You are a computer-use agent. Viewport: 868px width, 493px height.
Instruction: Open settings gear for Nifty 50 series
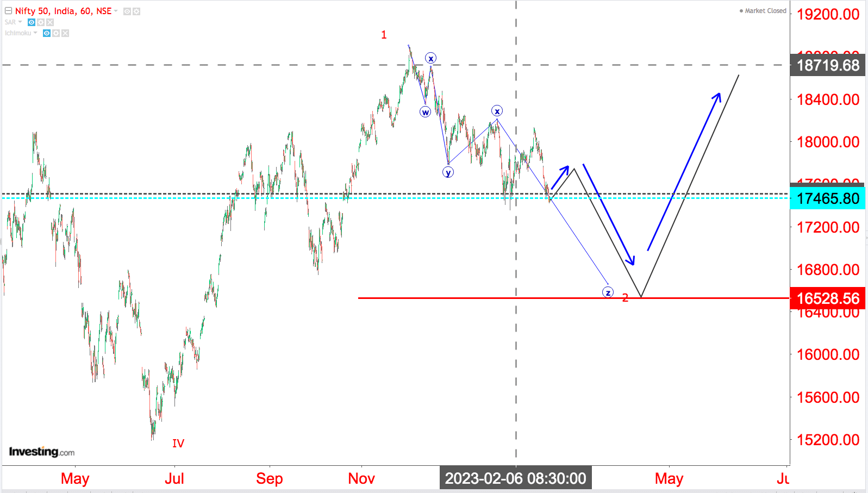coord(136,11)
